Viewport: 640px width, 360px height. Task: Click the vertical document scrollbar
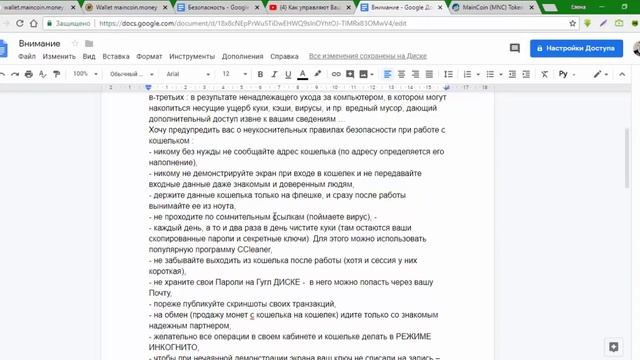pyautogui.click(x=627, y=158)
